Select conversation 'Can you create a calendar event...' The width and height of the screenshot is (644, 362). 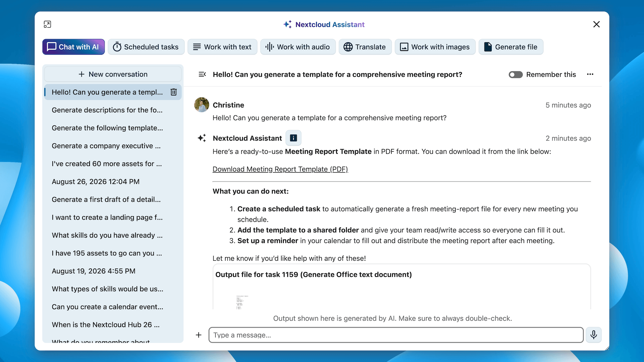[x=113, y=307]
